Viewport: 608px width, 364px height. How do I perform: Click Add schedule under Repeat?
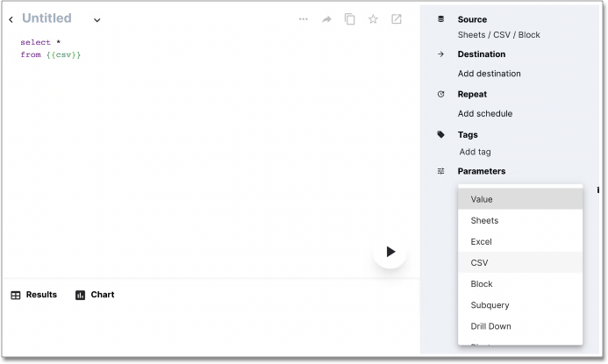pyautogui.click(x=484, y=113)
